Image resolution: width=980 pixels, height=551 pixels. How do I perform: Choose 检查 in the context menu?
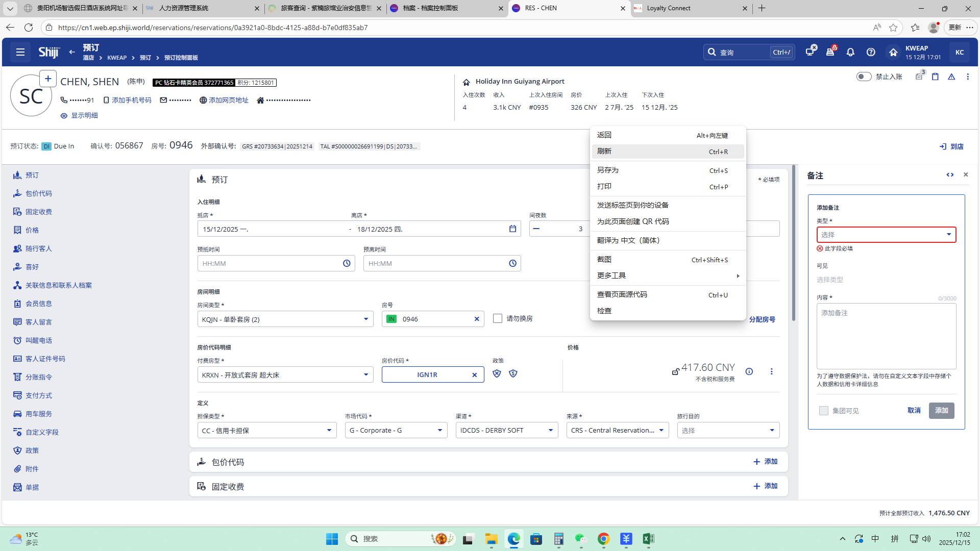coord(604,311)
